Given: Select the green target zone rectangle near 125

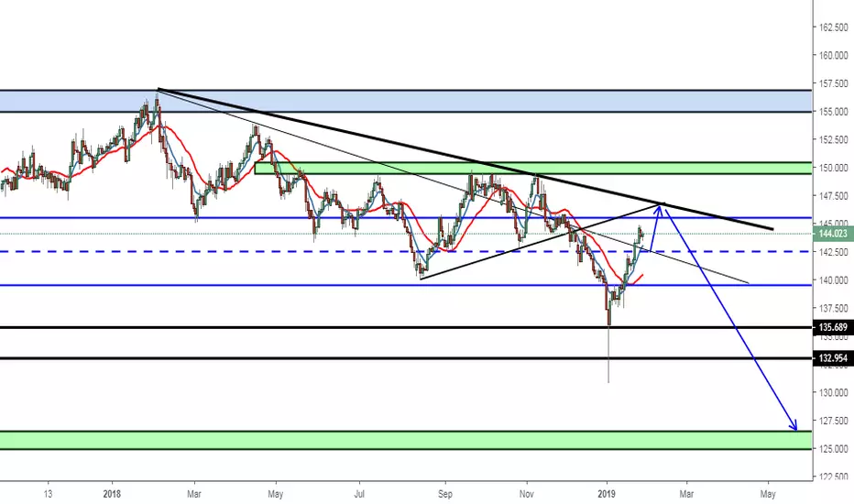Looking at the screenshot, I should [x=406, y=440].
